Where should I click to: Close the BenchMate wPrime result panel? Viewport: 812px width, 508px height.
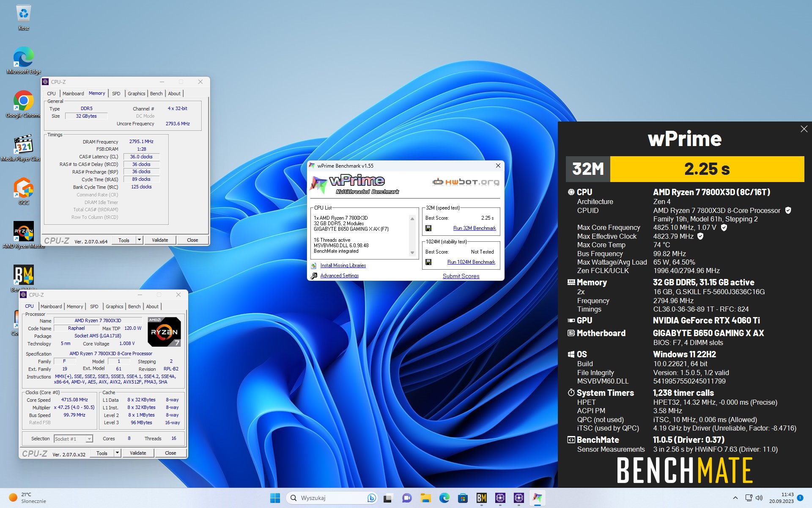[804, 129]
